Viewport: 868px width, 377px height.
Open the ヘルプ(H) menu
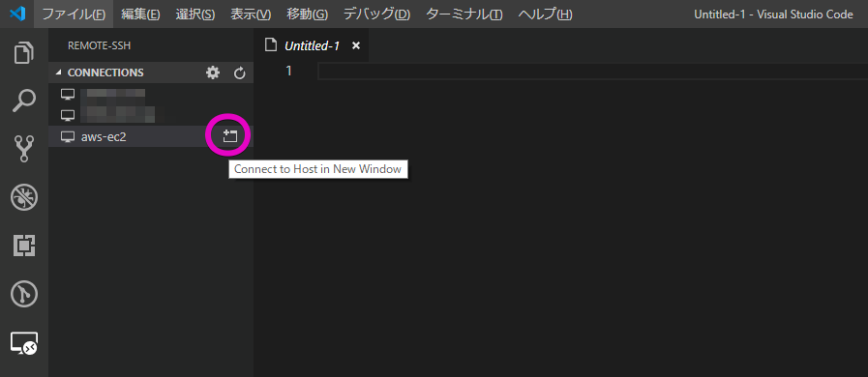[545, 14]
